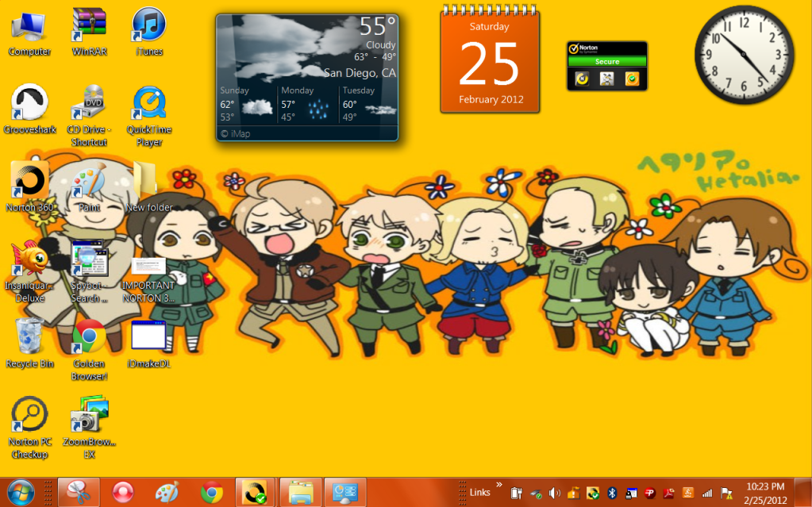This screenshot has height=507, width=812.
Task: Click the red record-button taskbar icon
Action: pyautogui.click(x=123, y=493)
